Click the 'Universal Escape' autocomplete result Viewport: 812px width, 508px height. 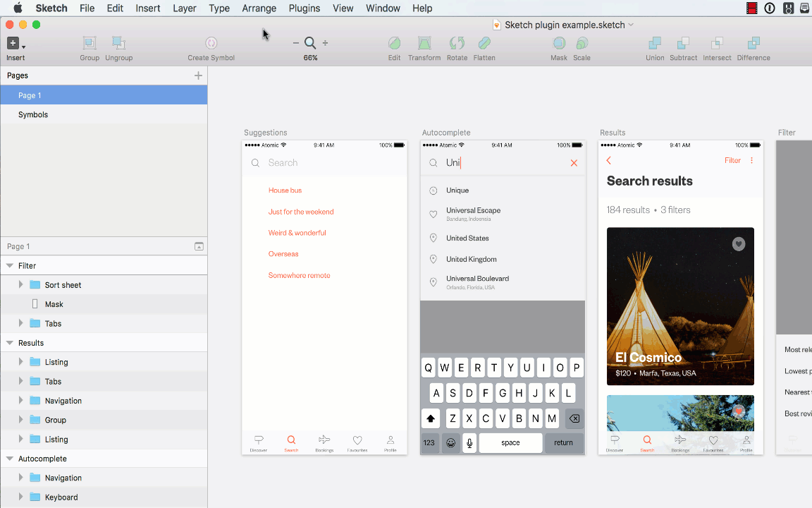(x=474, y=210)
